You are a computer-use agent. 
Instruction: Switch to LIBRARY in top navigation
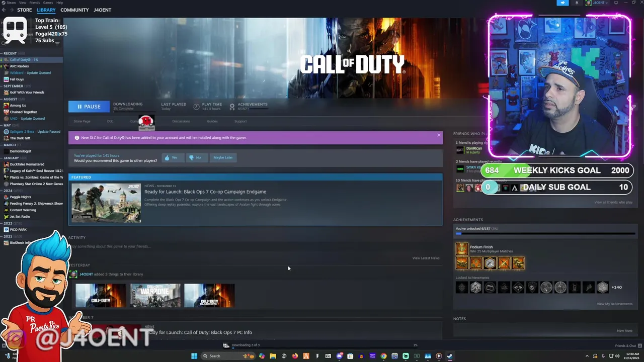(46, 10)
